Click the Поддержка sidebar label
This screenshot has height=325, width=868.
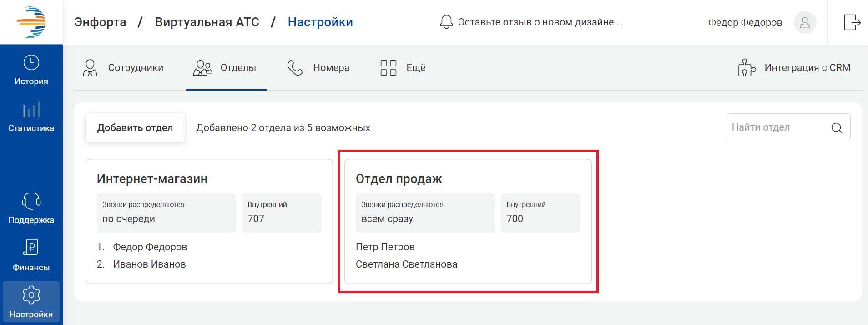pos(31,220)
